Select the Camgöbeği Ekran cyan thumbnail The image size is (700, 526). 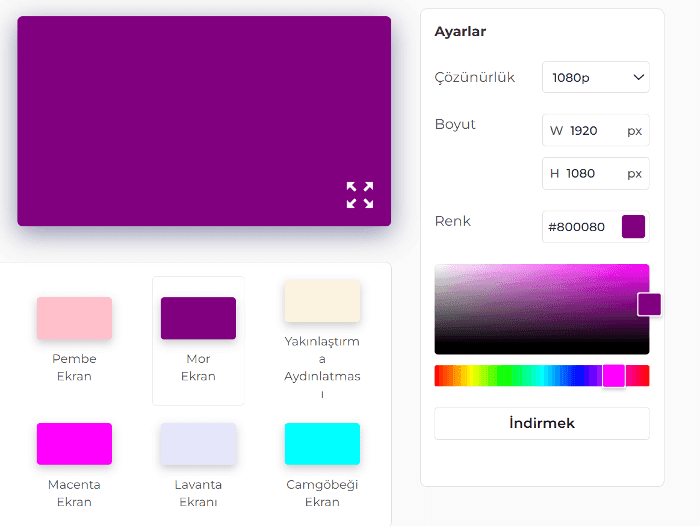pyautogui.click(x=322, y=444)
